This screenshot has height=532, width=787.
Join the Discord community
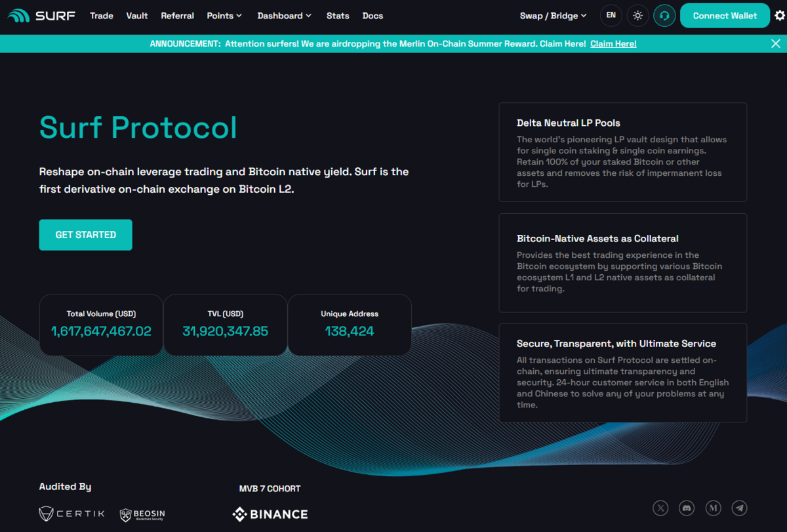[x=687, y=508]
